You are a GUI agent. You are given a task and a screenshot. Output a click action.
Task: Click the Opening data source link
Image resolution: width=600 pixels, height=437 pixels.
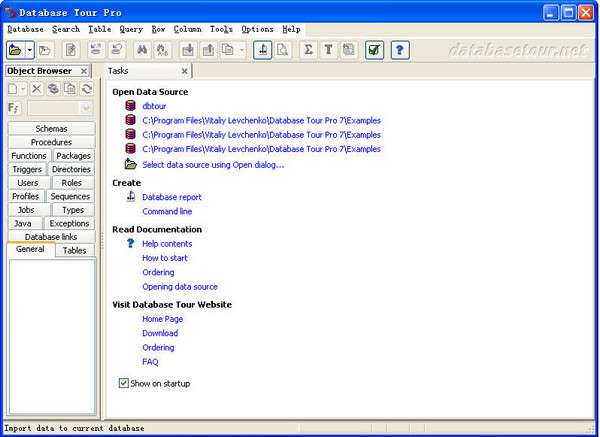tap(180, 287)
